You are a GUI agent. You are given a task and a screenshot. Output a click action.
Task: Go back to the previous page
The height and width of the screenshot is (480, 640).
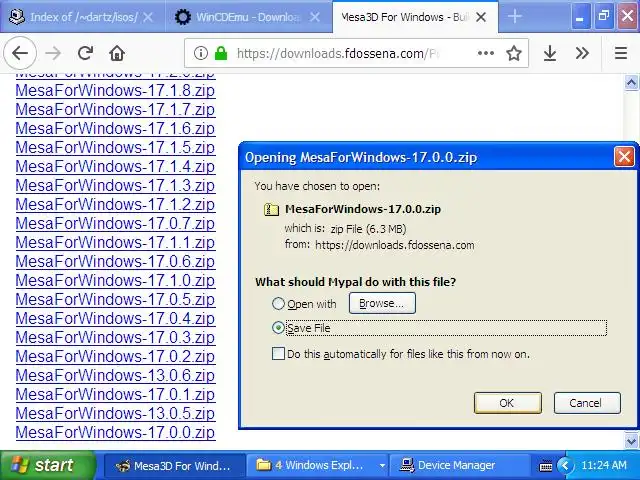click(20, 53)
